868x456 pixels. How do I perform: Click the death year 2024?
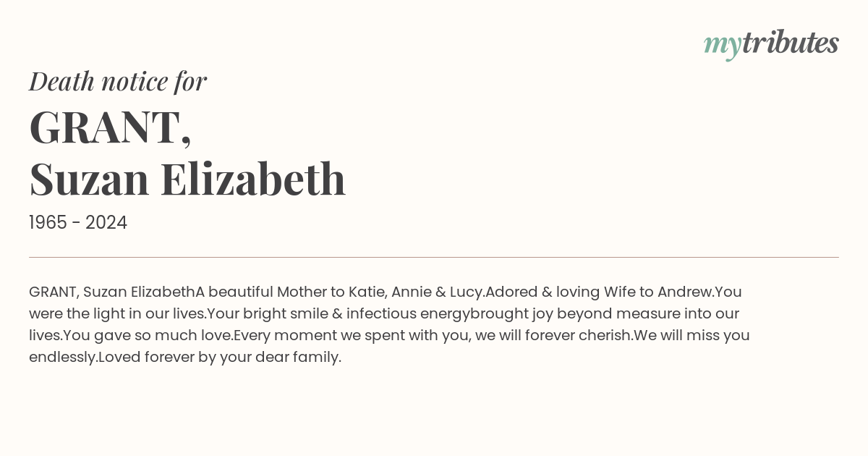pos(106,223)
